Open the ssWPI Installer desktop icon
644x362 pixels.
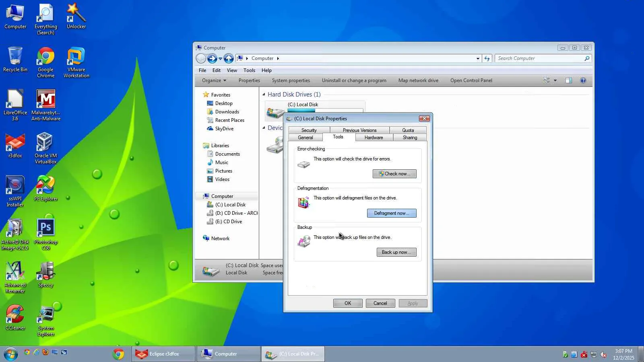[15, 191]
